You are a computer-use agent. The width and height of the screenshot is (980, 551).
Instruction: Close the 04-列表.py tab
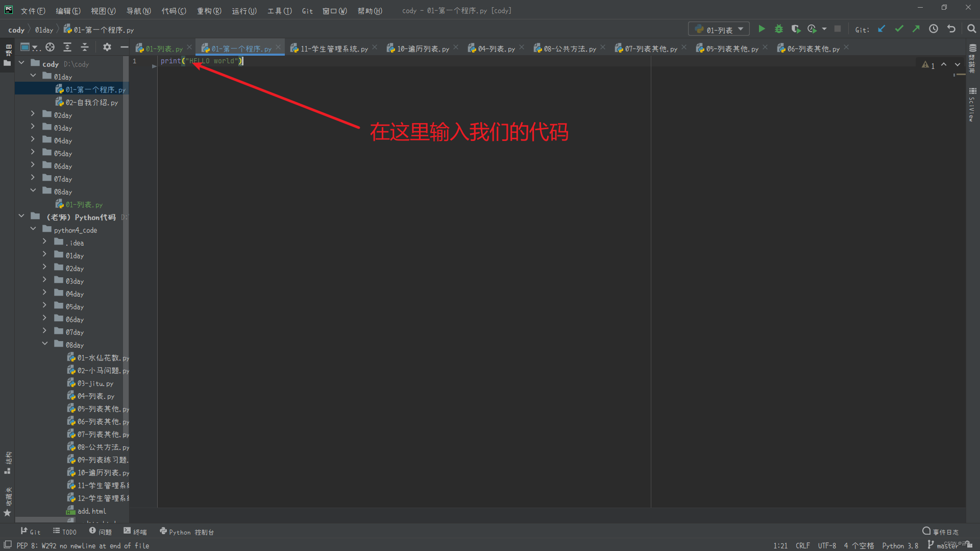tap(522, 47)
